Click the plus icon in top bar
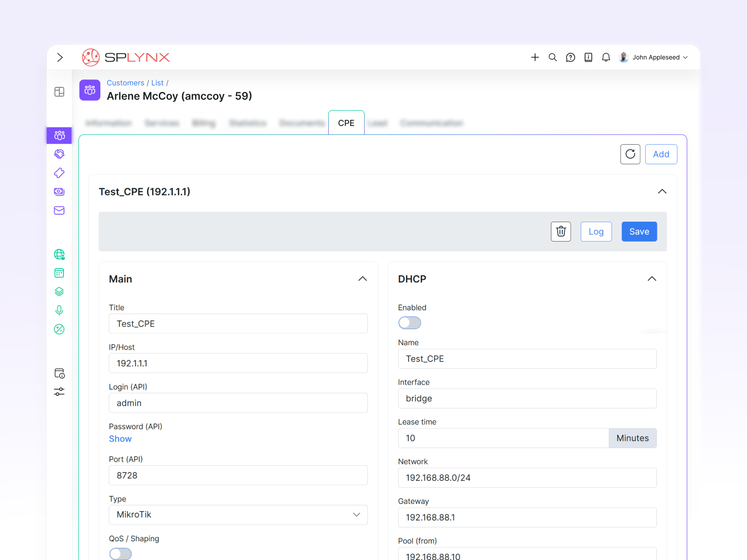Image resolution: width=747 pixels, height=560 pixels. pos(535,57)
